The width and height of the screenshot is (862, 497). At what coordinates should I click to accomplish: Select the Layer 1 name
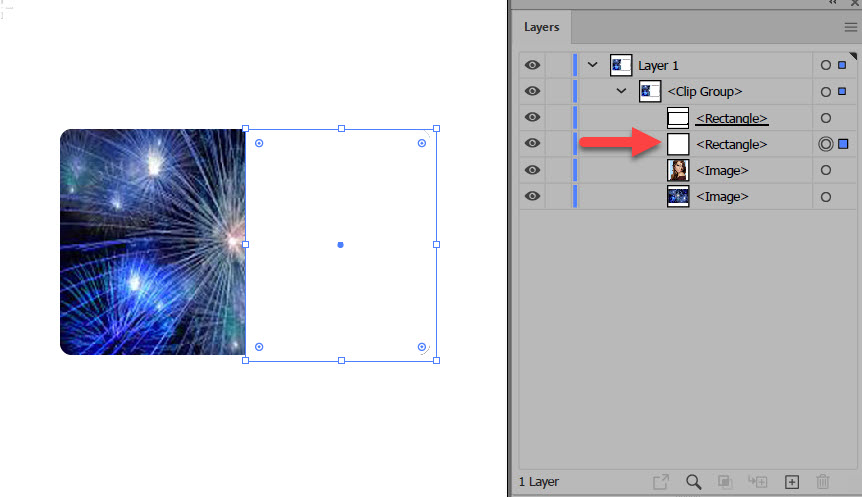pos(658,66)
